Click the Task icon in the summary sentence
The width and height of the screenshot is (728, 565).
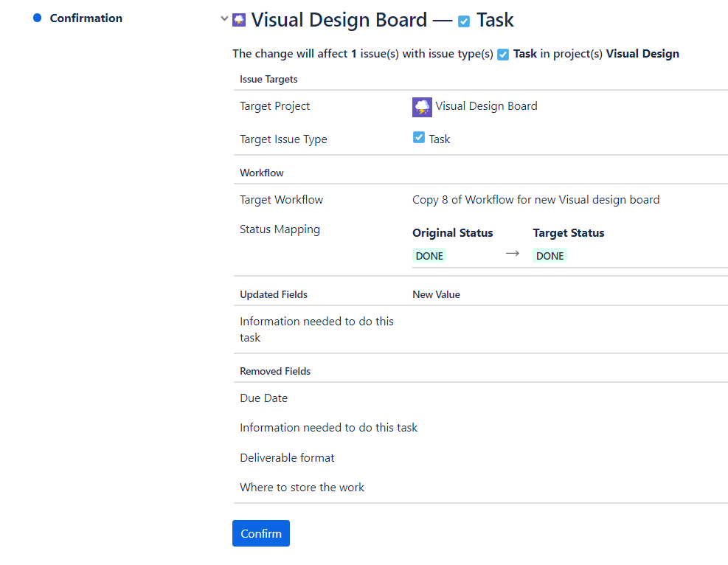(x=503, y=55)
